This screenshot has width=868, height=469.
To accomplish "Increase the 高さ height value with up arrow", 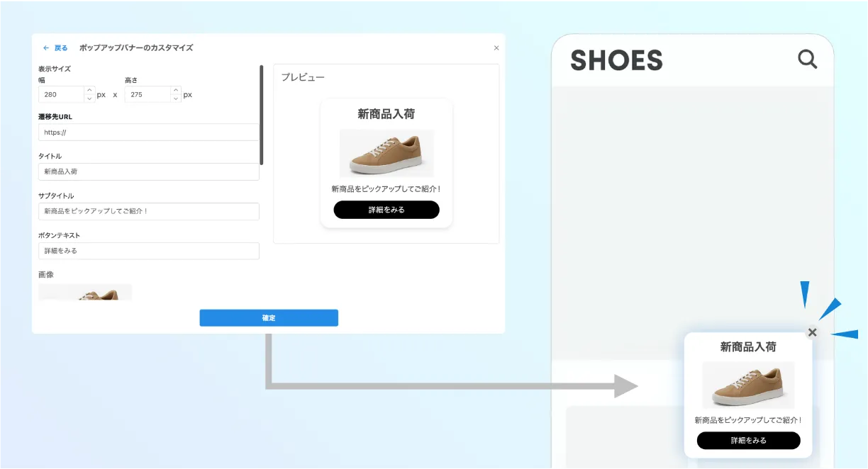I will point(176,90).
